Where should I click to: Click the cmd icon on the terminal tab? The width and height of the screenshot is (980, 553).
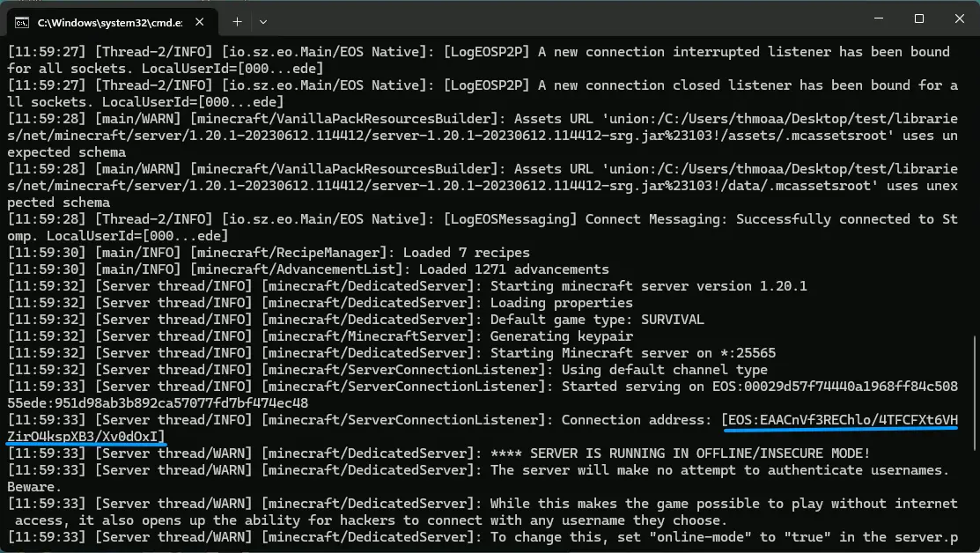tap(22, 23)
